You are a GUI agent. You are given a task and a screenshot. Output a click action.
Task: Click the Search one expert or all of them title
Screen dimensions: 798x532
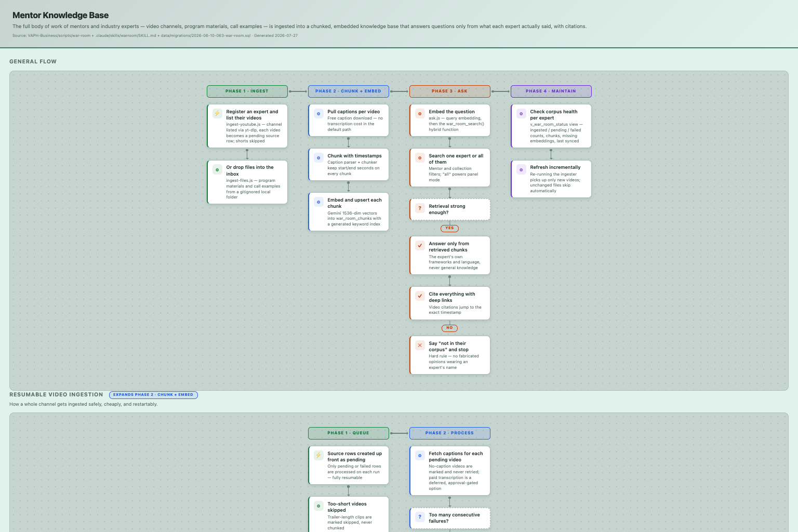tap(456, 159)
